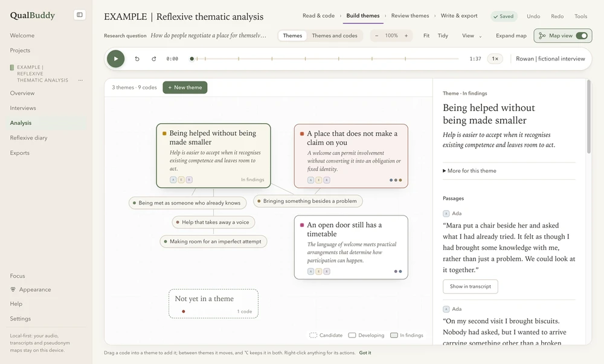This screenshot has width=604, height=364.
Task: Go to the Review themes step
Action: (x=410, y=16)
